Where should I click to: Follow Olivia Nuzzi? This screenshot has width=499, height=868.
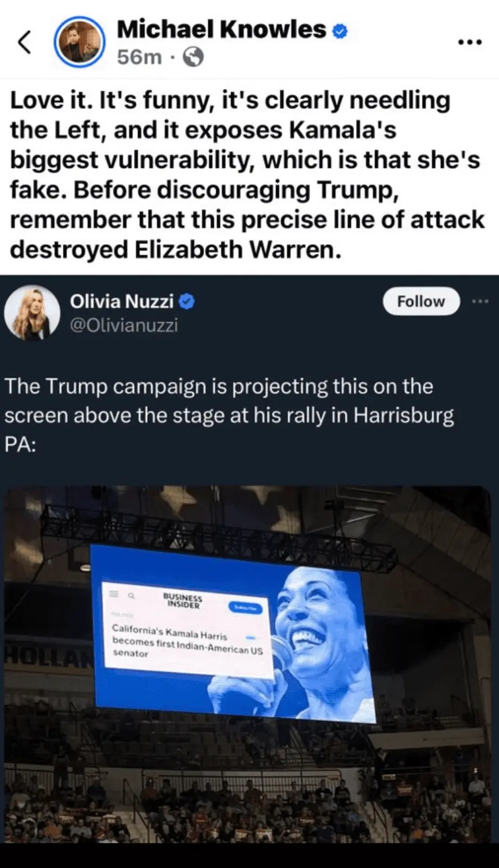(x=421, y=301)
